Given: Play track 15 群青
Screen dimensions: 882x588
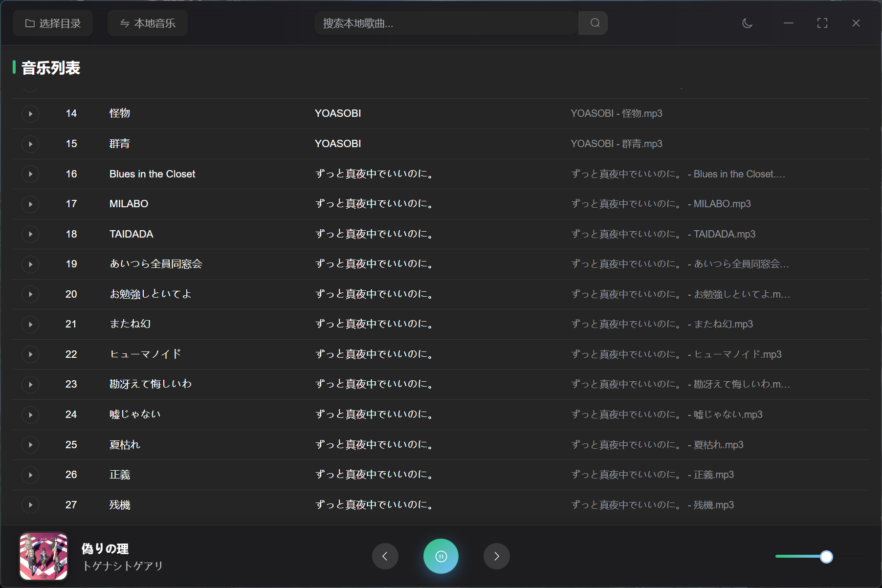Looking at the screenshot, I should pos(30,144).
